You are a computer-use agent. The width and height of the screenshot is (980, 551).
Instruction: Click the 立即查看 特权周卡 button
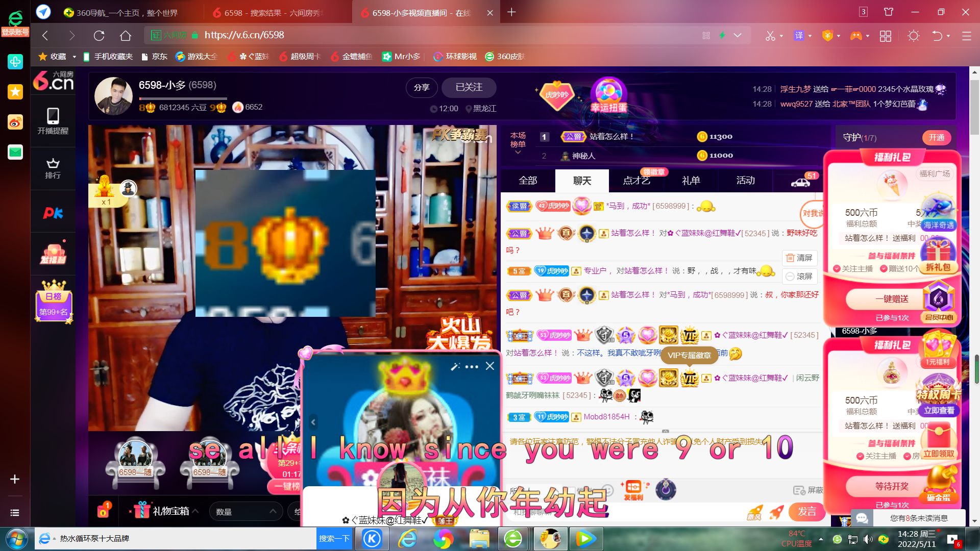coord(938,411)
